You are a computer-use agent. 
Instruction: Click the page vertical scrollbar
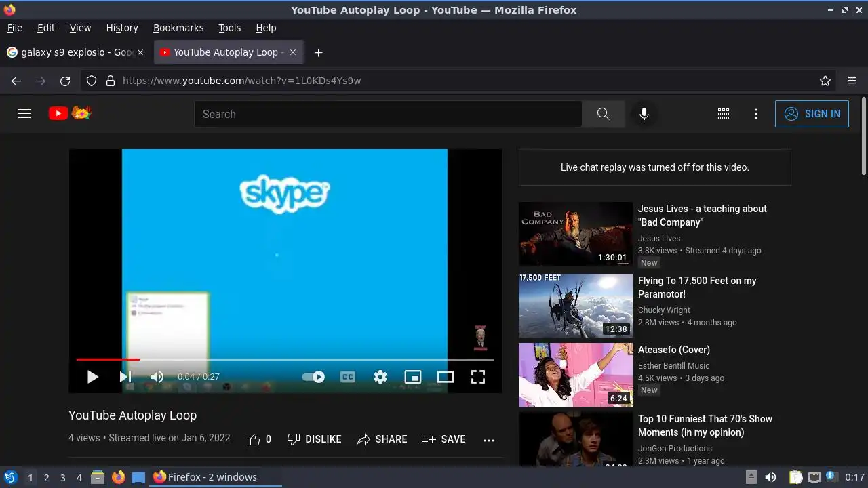click(863, 136)
